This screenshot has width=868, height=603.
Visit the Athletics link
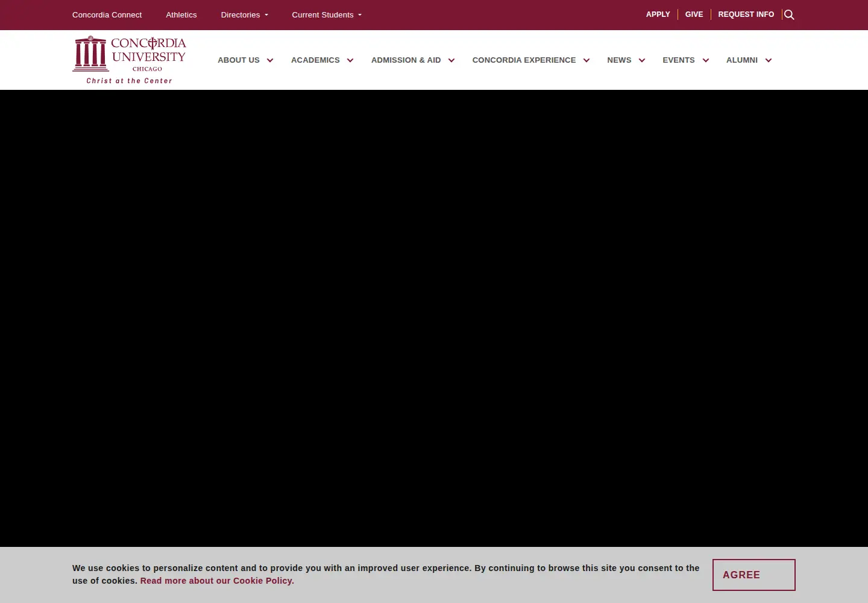[x=181, y=15]
